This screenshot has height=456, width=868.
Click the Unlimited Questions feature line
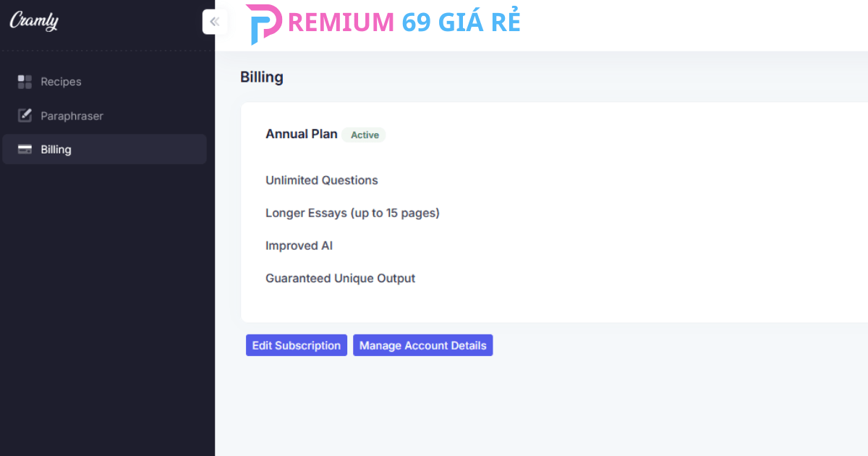321,180
